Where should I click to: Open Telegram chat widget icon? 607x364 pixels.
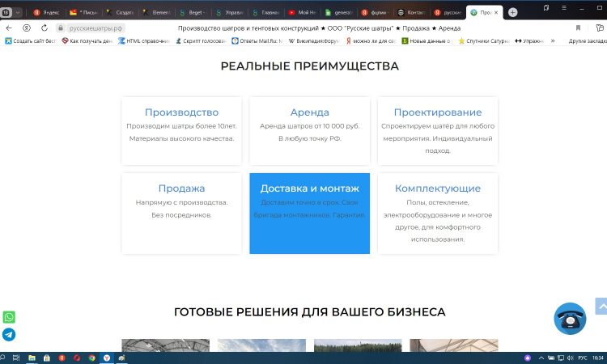(9, 334)
